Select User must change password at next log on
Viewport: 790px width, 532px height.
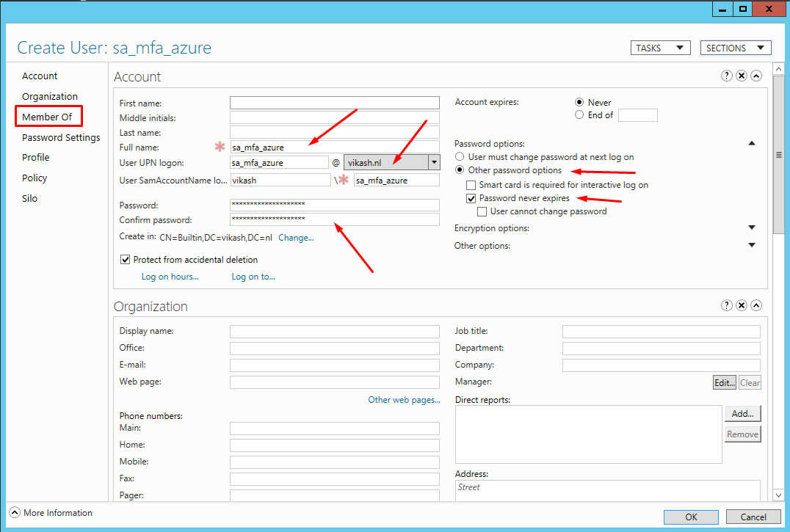pyautogui.click(x=460, y=156)
